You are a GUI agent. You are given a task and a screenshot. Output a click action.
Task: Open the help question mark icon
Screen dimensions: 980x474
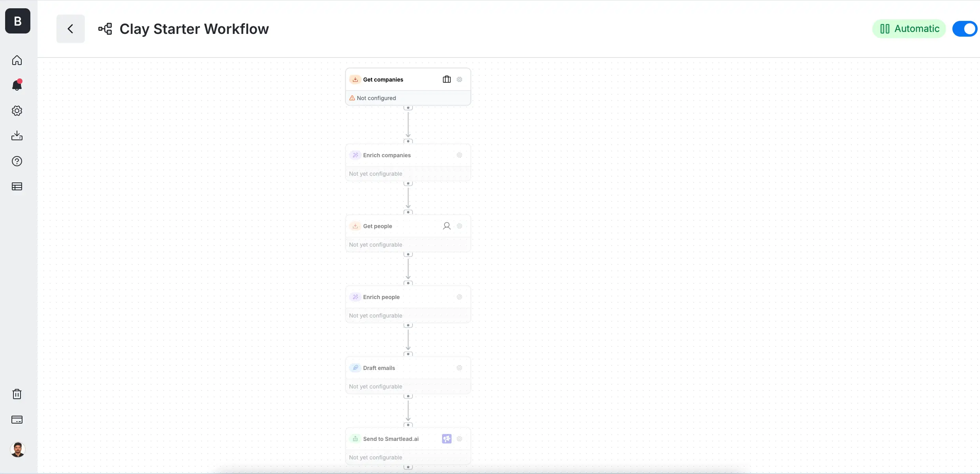(x=17, y=161)
